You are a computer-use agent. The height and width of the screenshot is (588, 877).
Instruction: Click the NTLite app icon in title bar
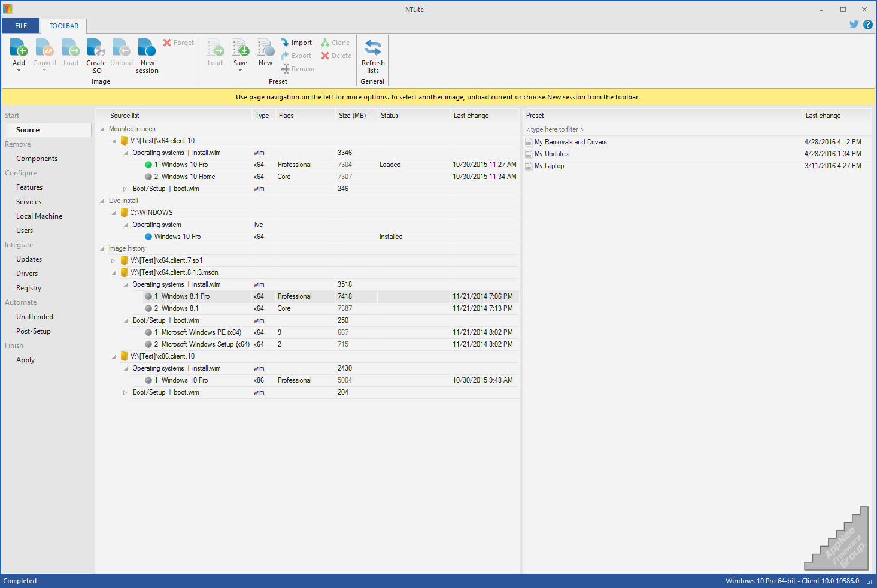(7, 9)
